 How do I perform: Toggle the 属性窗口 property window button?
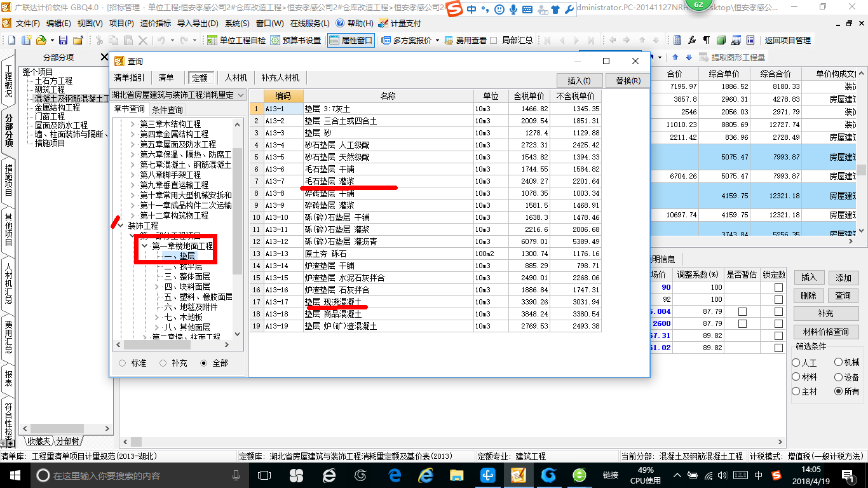(351, 40)
